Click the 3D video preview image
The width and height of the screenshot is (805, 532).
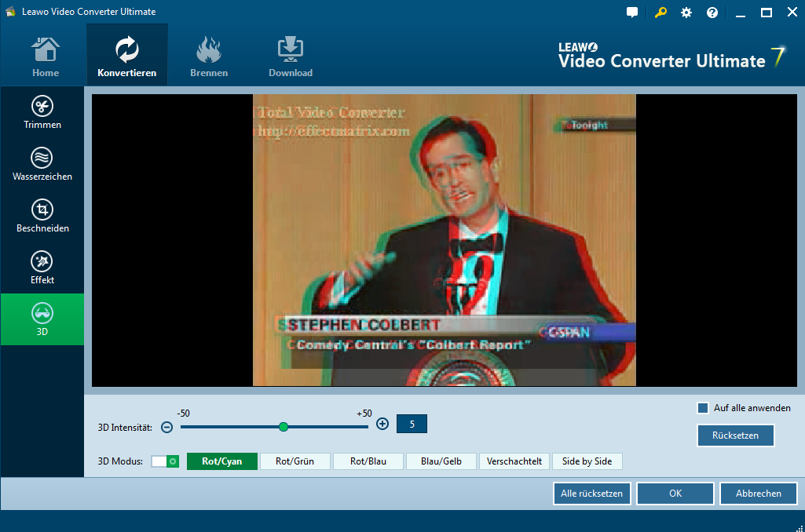pos(444,240)
